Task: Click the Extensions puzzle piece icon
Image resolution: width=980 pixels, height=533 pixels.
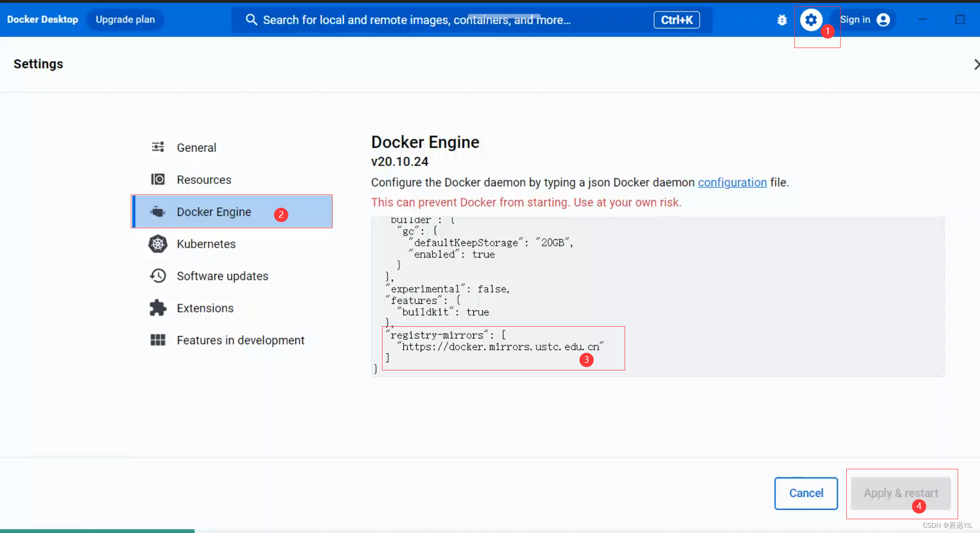Action: tap(157, 308)
